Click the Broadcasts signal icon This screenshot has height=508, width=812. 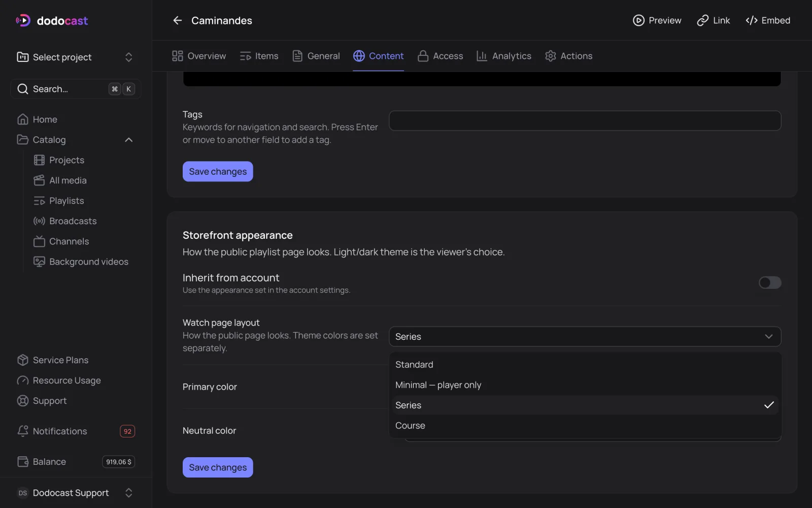pos(39,221)
